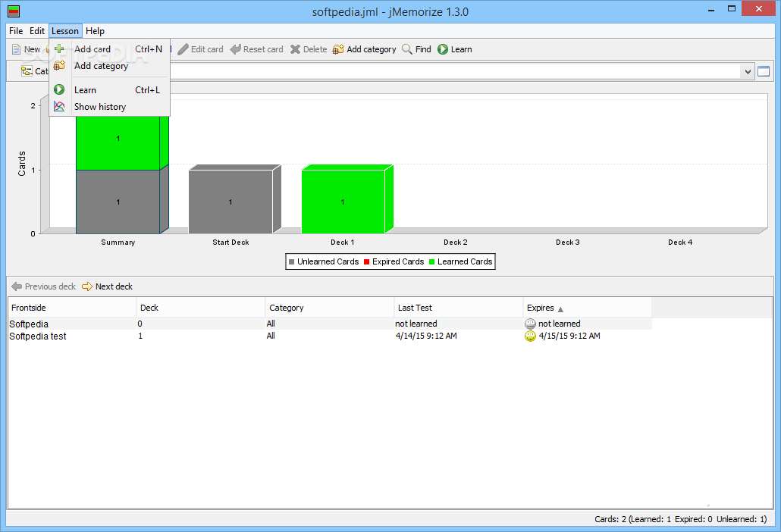This screenshot has width=781, height=532.
Task: Close the open Lesson menu
Action: click(x=65, y=31)
